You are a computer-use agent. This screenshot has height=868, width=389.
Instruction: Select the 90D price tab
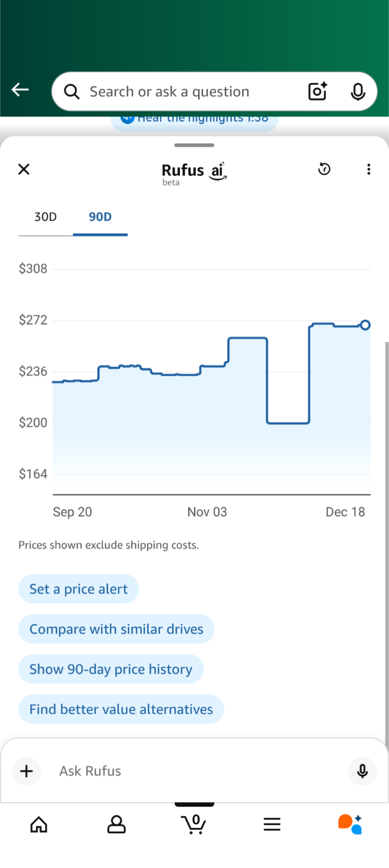tap(100, 217)
